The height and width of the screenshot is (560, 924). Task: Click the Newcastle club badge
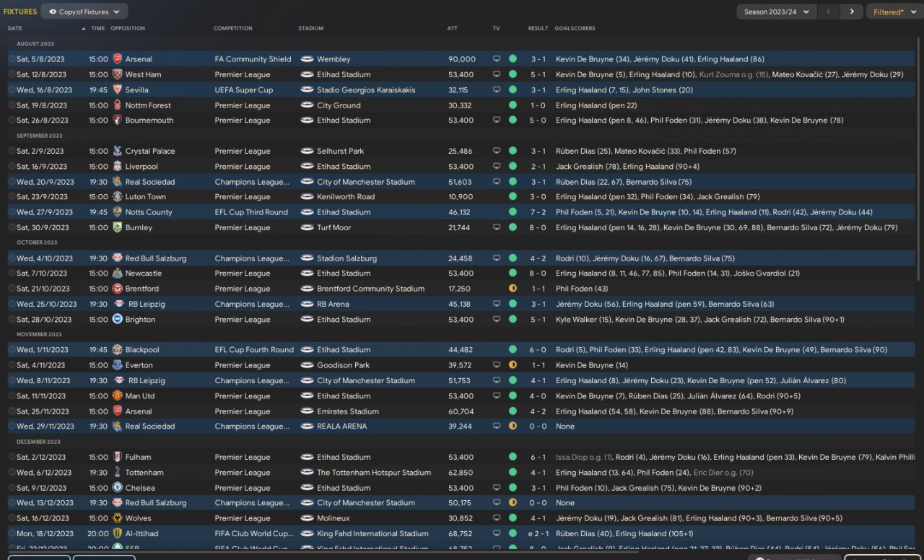[117, 274]
